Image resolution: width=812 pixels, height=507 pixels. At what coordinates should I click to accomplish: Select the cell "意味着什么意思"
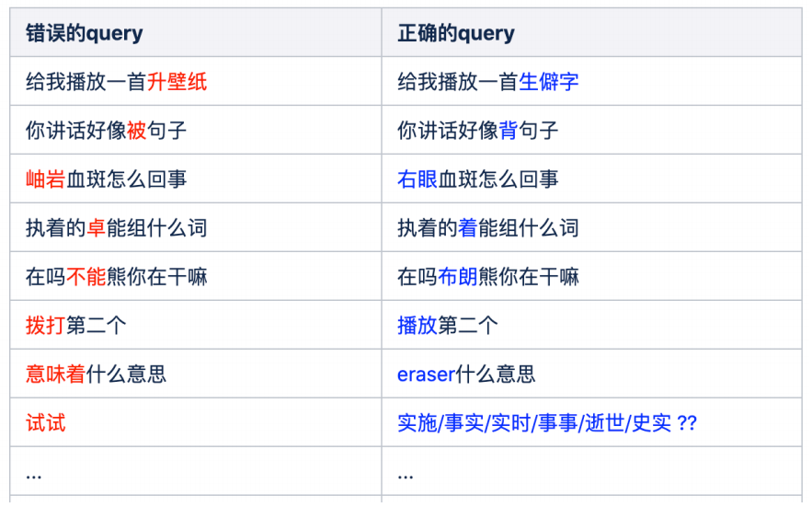point(196,374)
